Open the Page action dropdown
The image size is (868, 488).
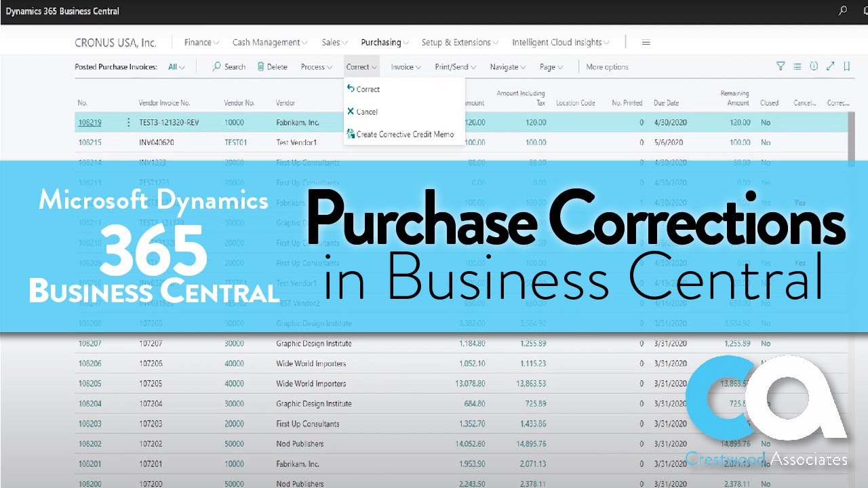(551, 67)
